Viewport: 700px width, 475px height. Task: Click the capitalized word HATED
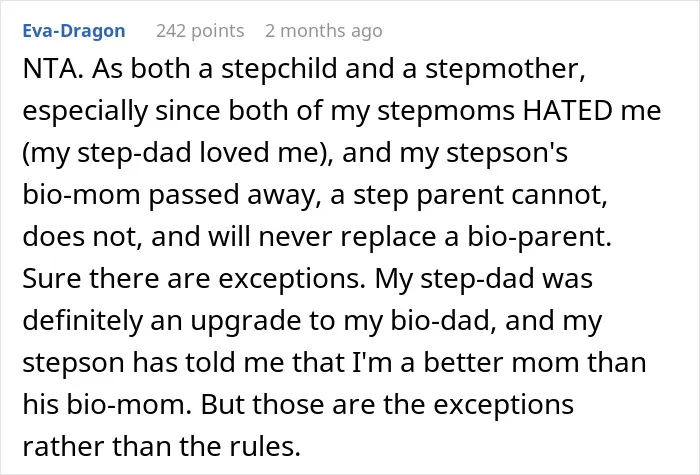point(567,110)
